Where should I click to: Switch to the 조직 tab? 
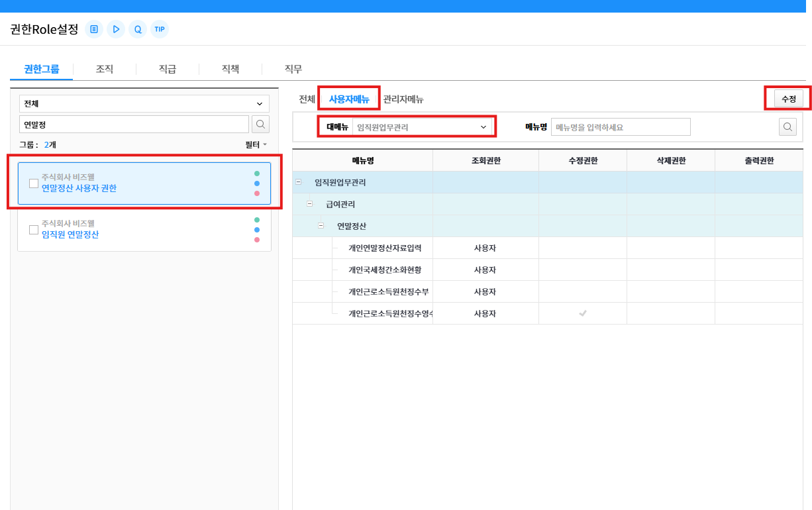(x=105, y=69)
